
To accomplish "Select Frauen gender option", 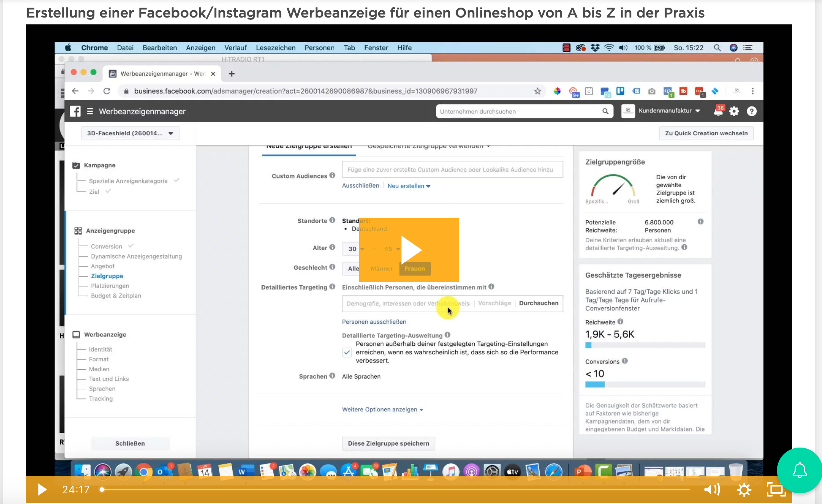I will [414, 269].
